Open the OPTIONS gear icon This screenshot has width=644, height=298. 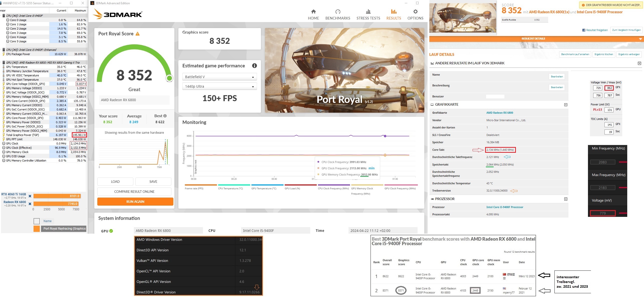(415, 12)
